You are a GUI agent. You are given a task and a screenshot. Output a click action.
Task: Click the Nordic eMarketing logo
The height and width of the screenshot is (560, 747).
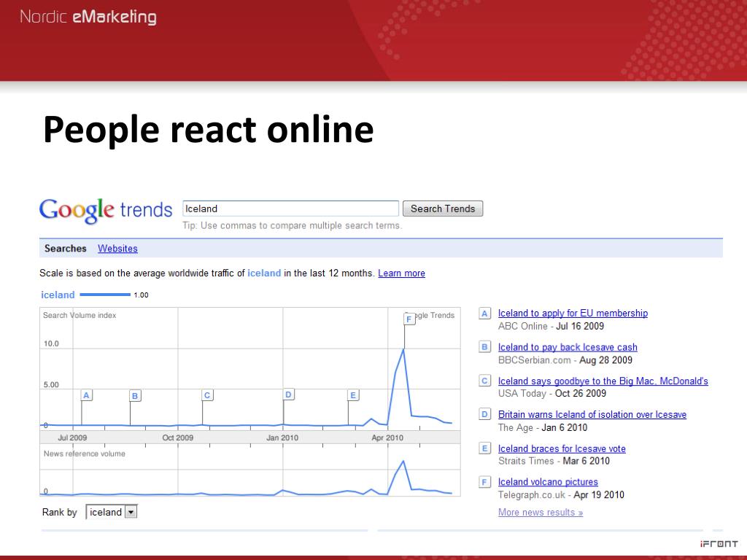coord(88,17)
